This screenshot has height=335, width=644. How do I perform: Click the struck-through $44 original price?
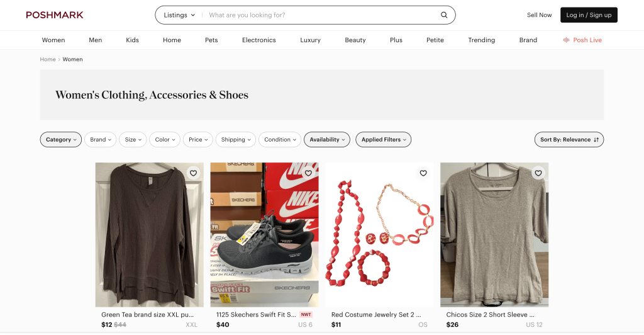(x=120, y=325)
